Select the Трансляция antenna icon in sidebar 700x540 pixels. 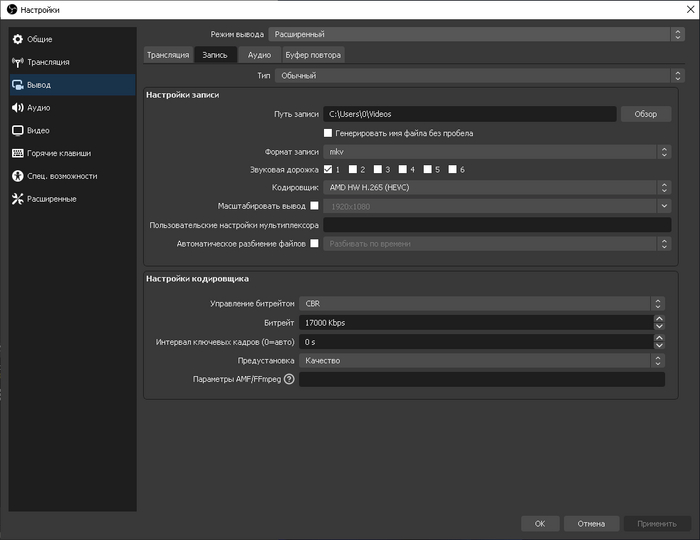pos(18,62)
